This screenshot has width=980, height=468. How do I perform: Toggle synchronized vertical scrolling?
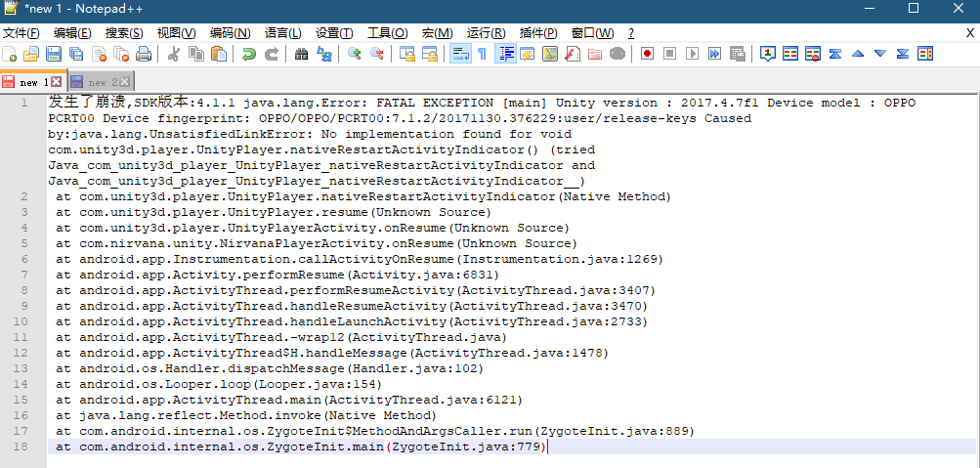point(406,55)
